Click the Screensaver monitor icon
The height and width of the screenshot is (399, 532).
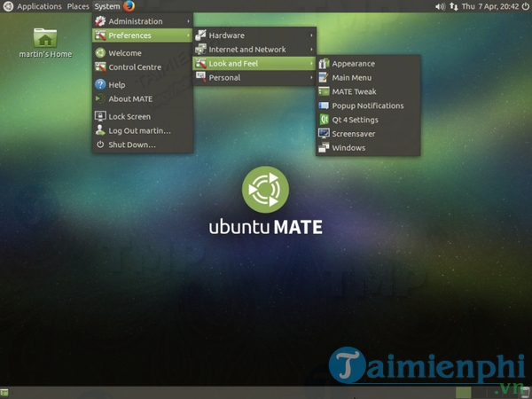pyautogui.click(x=324, y=133)
